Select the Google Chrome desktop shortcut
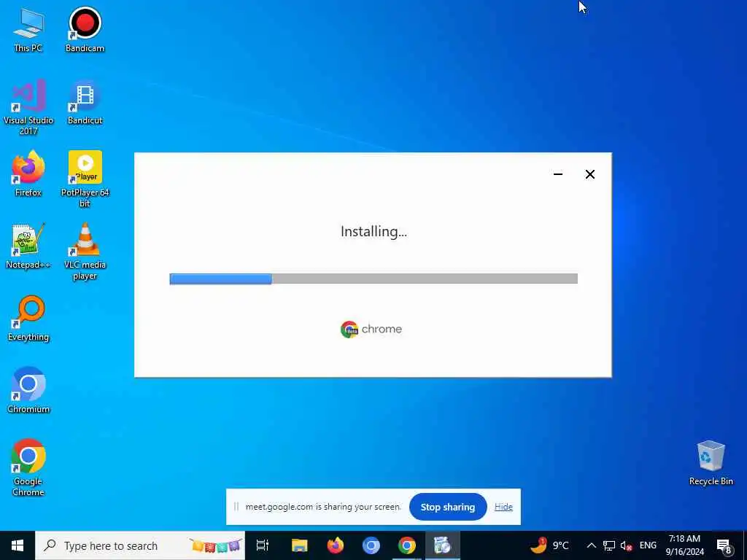The height and width of the screenshot is (560, 747). click(x=28, y=468)
